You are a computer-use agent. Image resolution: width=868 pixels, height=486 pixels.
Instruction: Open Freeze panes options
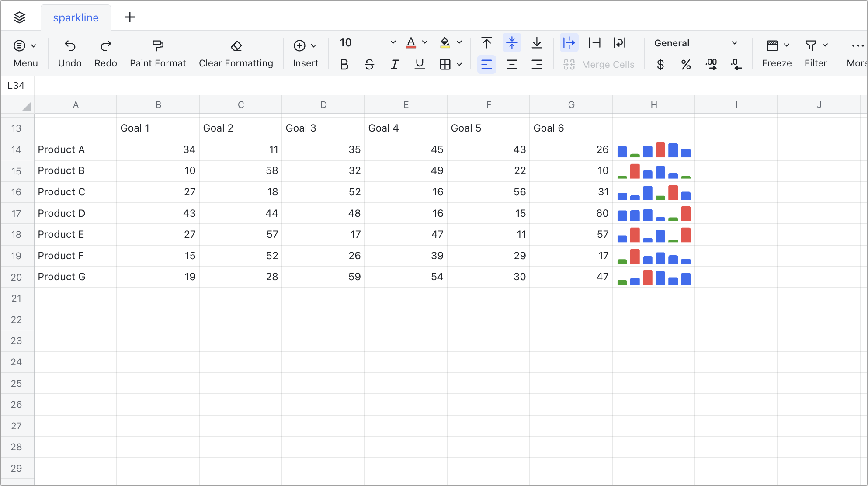click(777, 52)
